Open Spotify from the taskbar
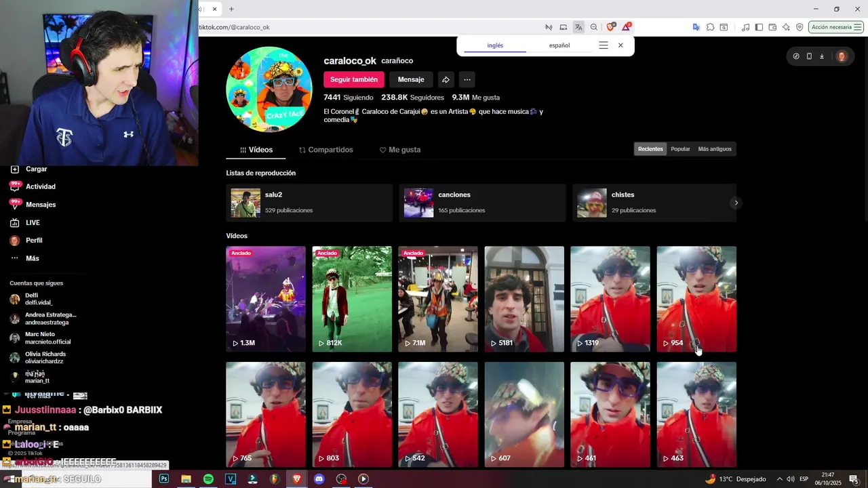Viewport: 868px width, 488px height. 208,479
